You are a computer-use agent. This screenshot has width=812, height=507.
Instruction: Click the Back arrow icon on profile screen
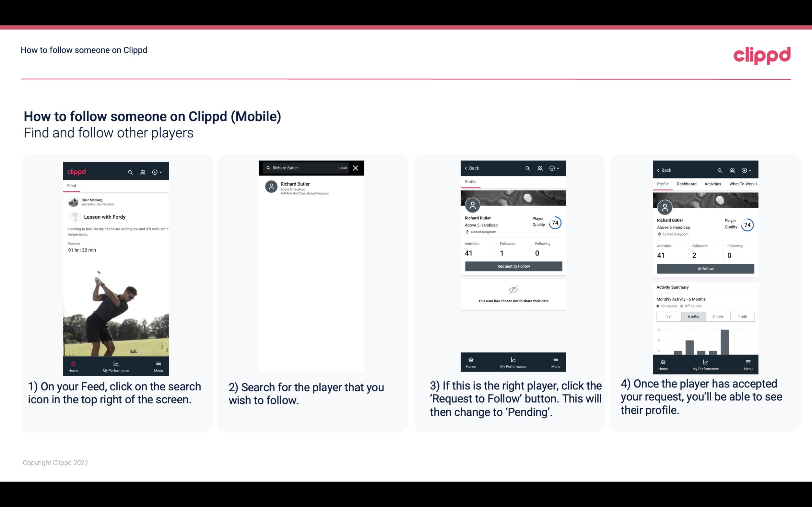tap(467, 169)
